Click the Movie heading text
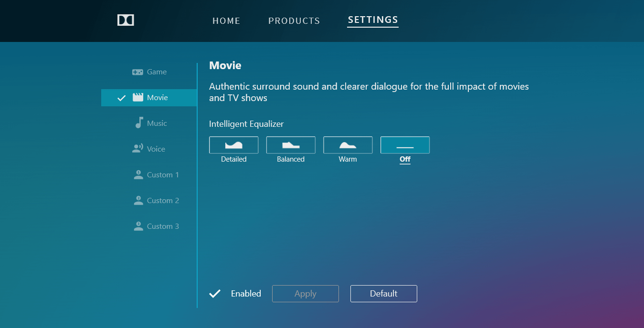 click(x=225, y=65)
